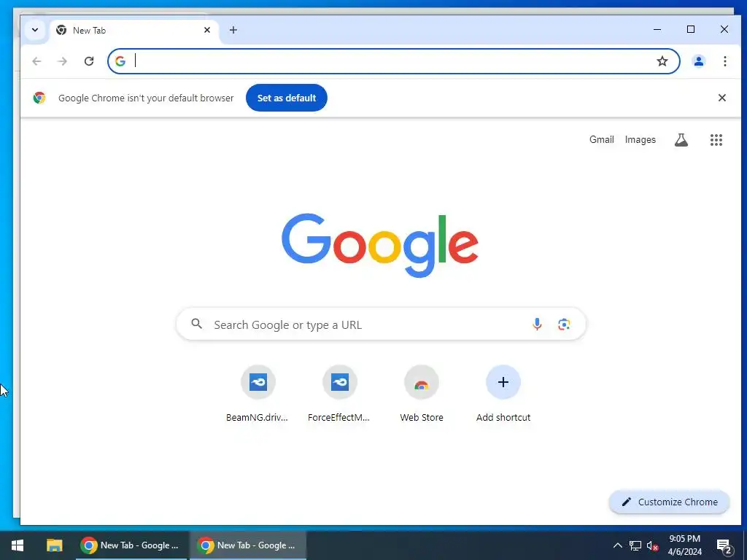Click the magnifier icon in the search box
Viewport: 747px width, 560px height.
point(197,324)
